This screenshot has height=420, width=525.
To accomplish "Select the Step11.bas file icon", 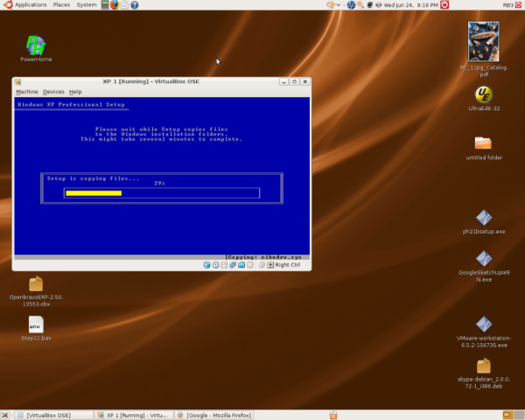I will (x=36, y=325).
